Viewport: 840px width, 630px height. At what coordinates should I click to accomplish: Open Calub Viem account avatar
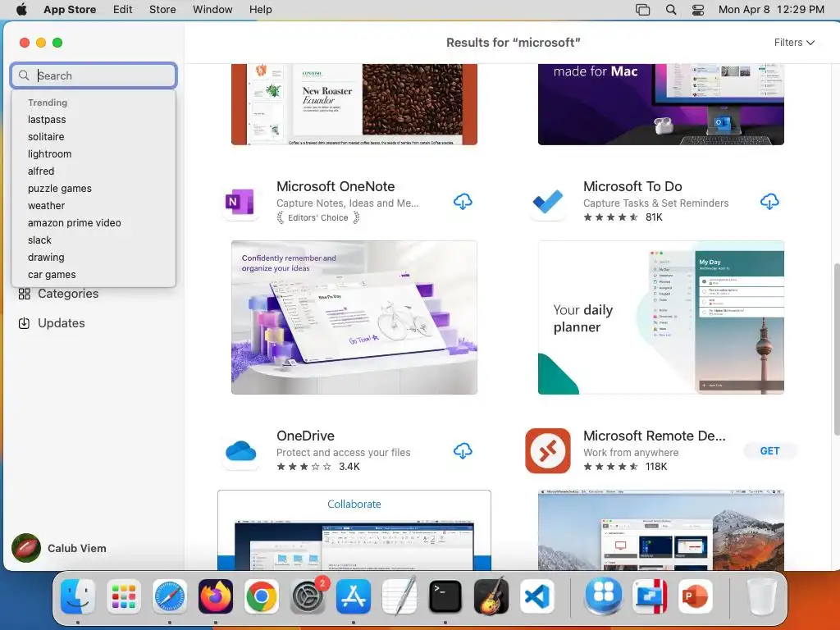25,548
